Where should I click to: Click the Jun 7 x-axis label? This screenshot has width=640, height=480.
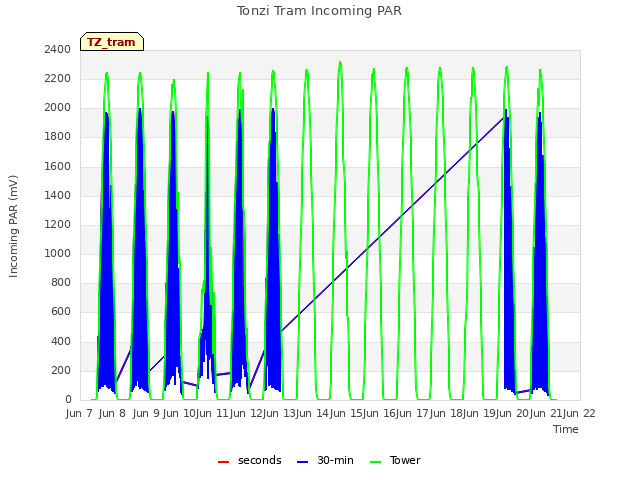[x=79, y=413]
